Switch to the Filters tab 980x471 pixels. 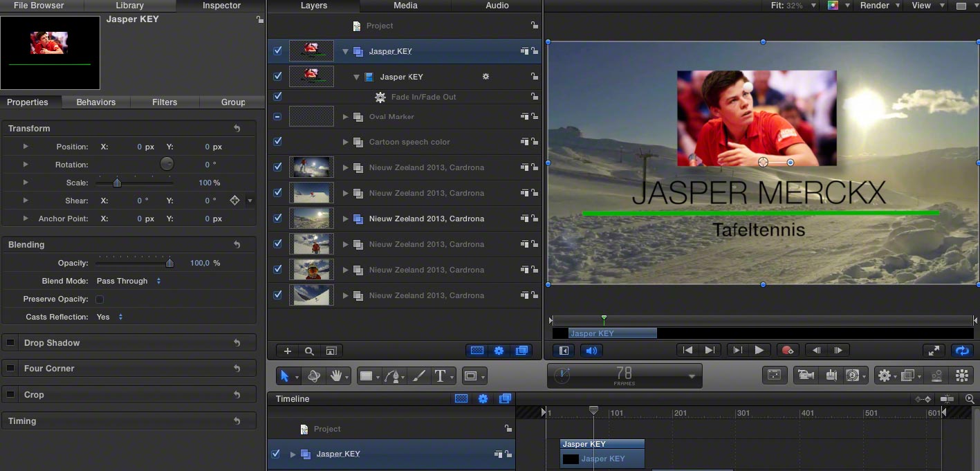[165, 102]
